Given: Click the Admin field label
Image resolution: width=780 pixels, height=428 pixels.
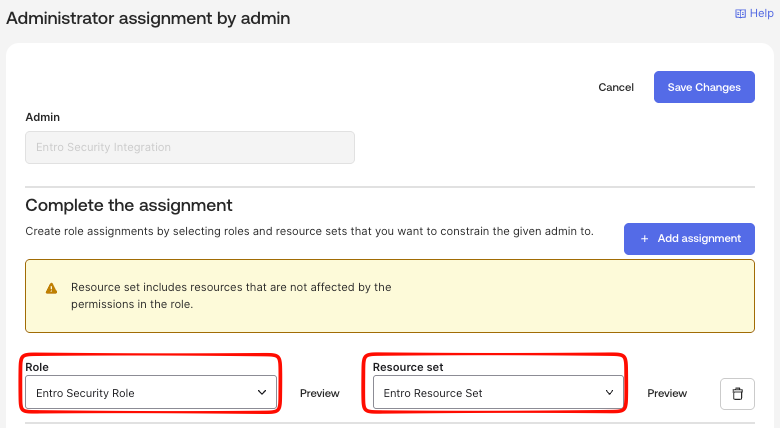Looking at the screenshot, I should (42, 117).
